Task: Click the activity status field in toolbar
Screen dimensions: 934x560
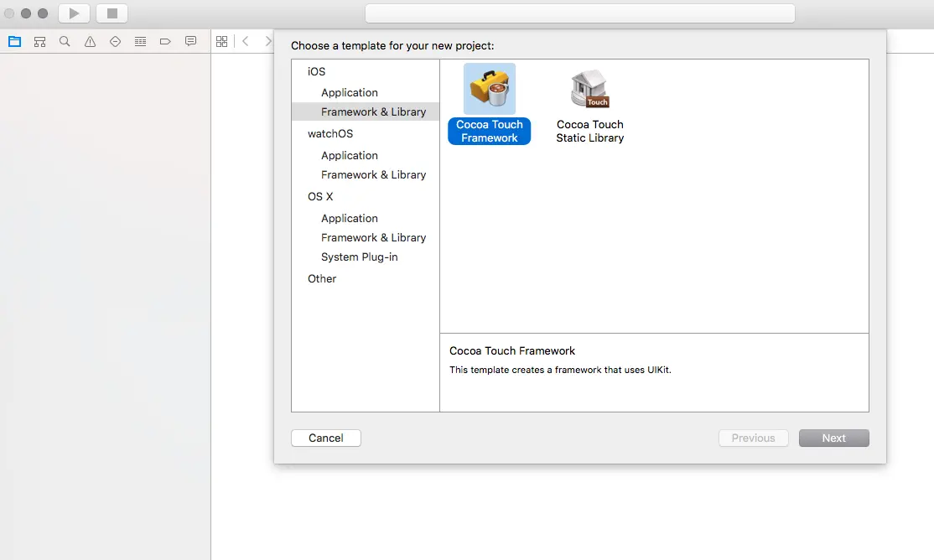Action: click(579, 13)
